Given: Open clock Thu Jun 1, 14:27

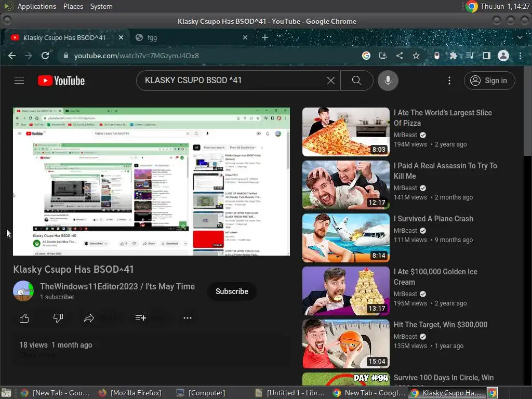Looking at the screenshot, I should tap(505, 6).
